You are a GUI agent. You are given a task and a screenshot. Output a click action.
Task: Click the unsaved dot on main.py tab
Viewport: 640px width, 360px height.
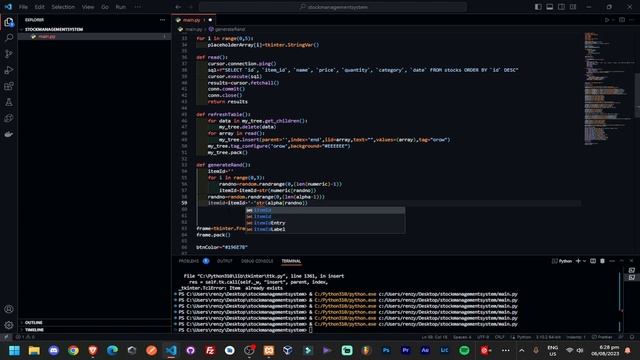[211, 20]
